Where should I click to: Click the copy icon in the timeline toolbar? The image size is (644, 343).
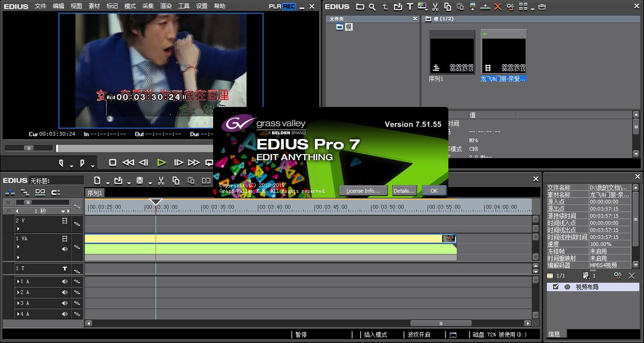point(176,180)
